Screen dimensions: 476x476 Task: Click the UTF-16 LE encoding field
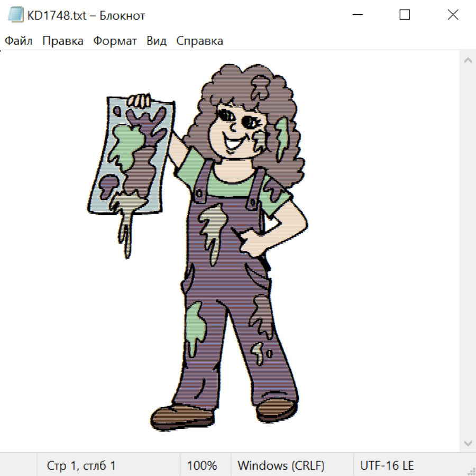tap(387, 465)
